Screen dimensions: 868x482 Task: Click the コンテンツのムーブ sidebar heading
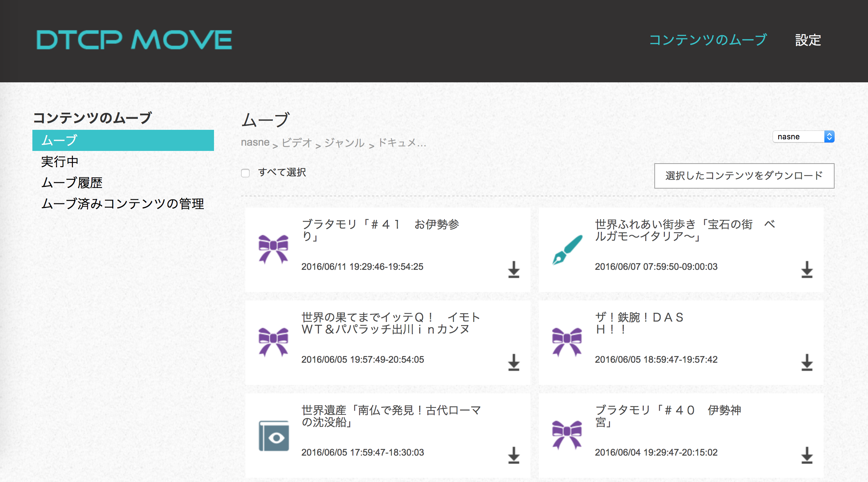92,118
